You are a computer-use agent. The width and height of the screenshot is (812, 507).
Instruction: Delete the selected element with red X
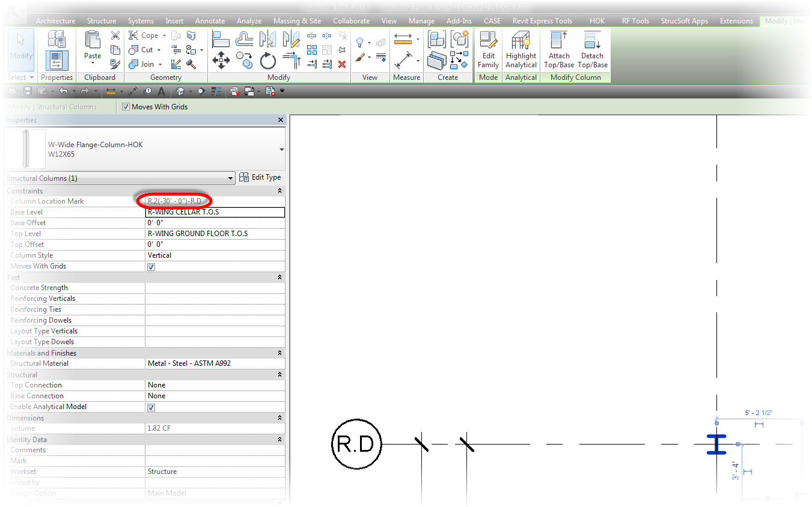coord(342,64)
